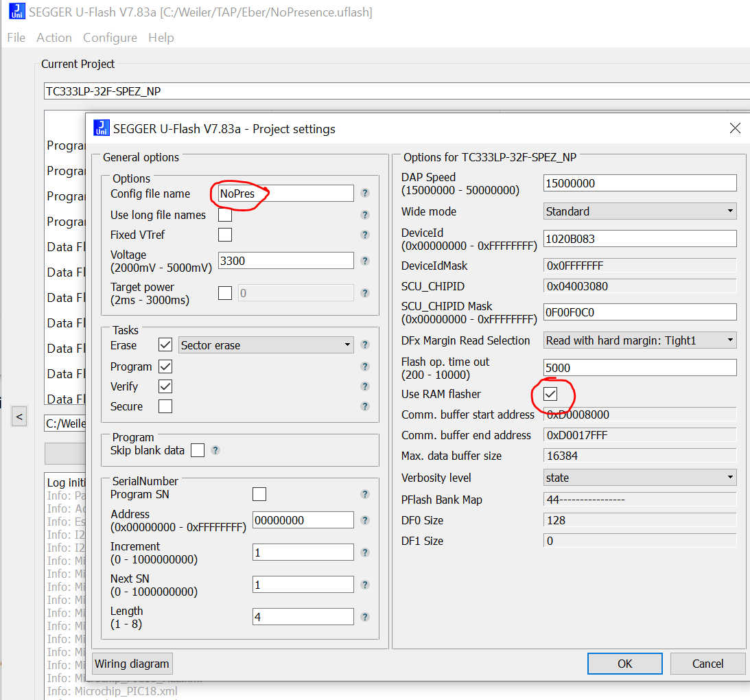750x700 pixels.
Task: Click the Flash op. time out field
Action: [x=640, y=368]
